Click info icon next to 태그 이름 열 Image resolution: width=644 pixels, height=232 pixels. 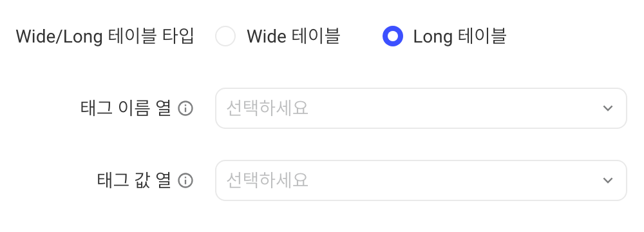pyautogui.click(x=185, y=109)
